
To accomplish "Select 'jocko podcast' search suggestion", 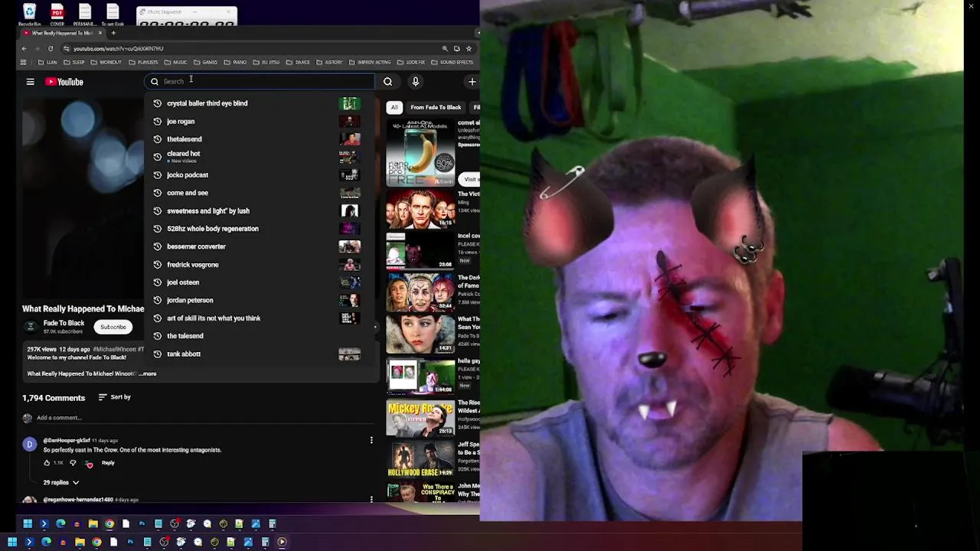I will (x=257, y=174).
